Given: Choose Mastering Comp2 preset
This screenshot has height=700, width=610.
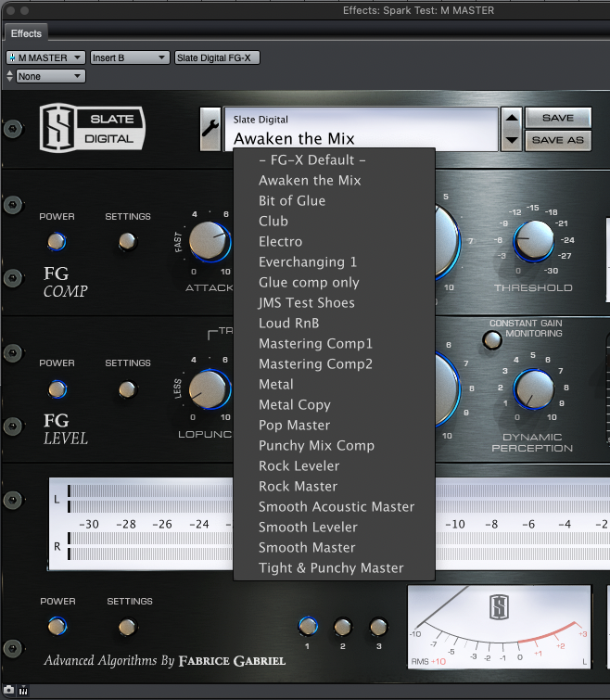Looking at the screenshot, I should click(334, 363).
